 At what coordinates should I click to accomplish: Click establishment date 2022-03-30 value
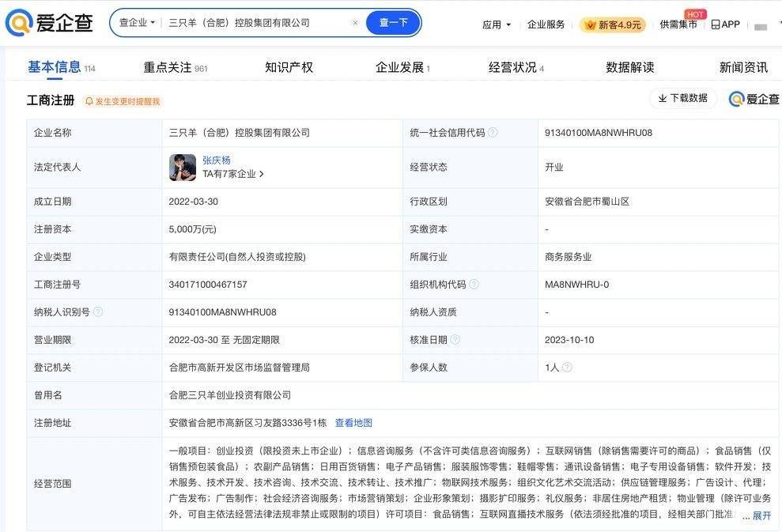(x=194, y=202)
